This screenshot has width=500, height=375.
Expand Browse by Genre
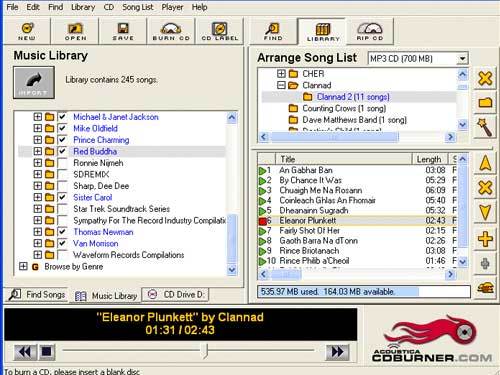(23, 266)
